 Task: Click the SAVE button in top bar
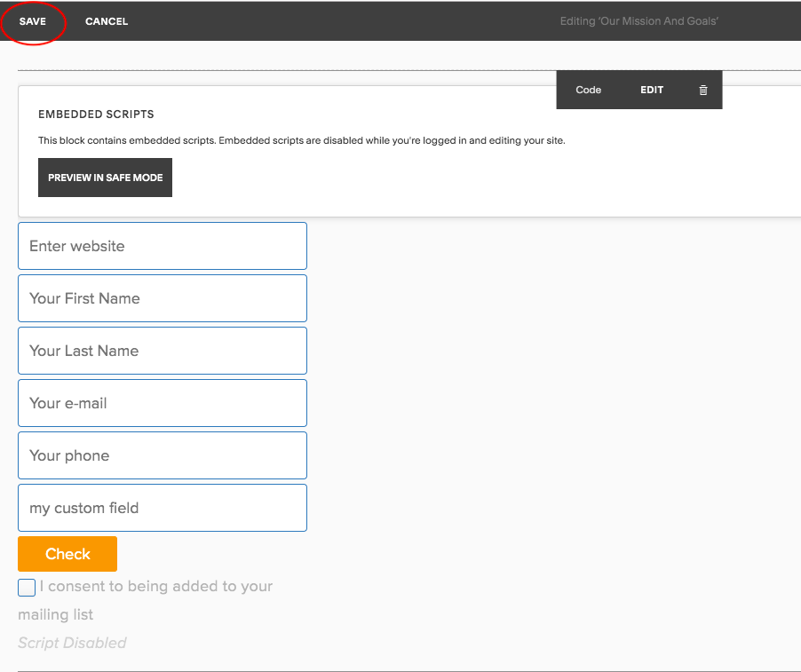click(x=33, y=21)
